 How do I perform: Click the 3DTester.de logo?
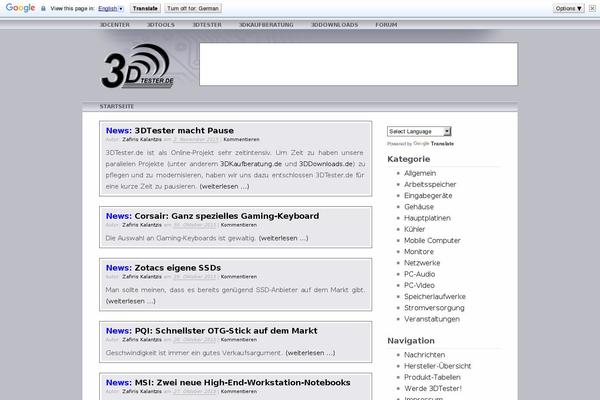(x=138, y=66)
